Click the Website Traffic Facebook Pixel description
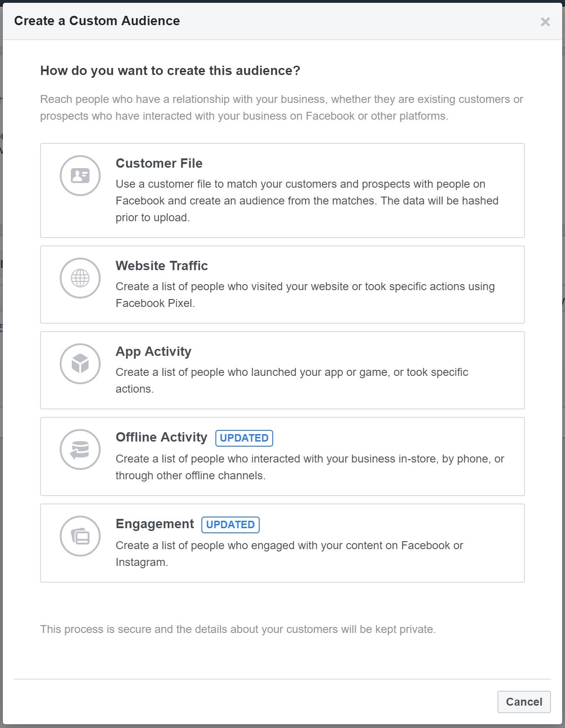565x728 pixels. (305, 295)
